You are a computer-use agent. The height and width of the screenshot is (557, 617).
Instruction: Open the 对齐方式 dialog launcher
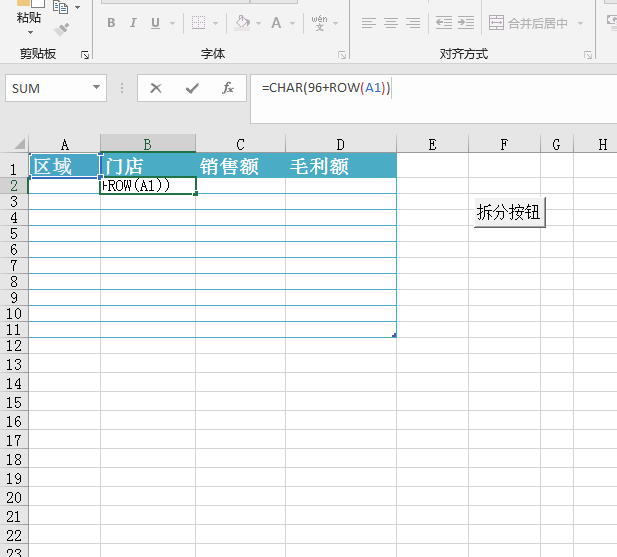coord(588,55)
